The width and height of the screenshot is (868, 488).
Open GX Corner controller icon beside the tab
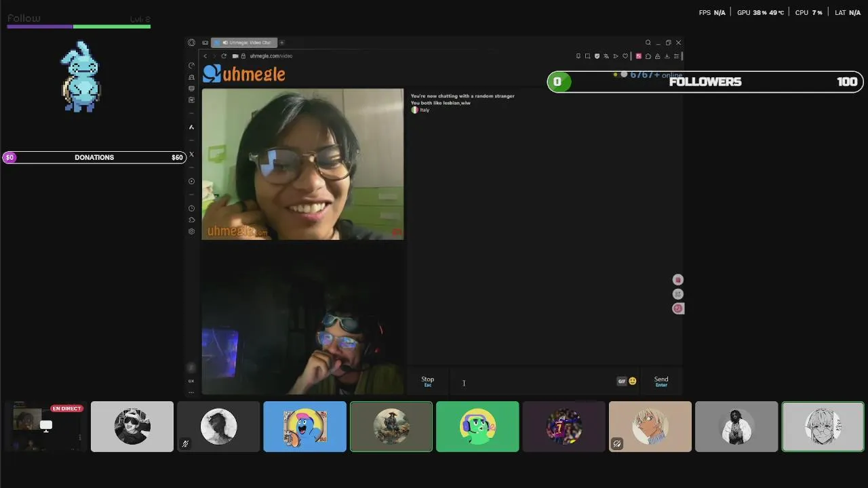coord(205,43)
